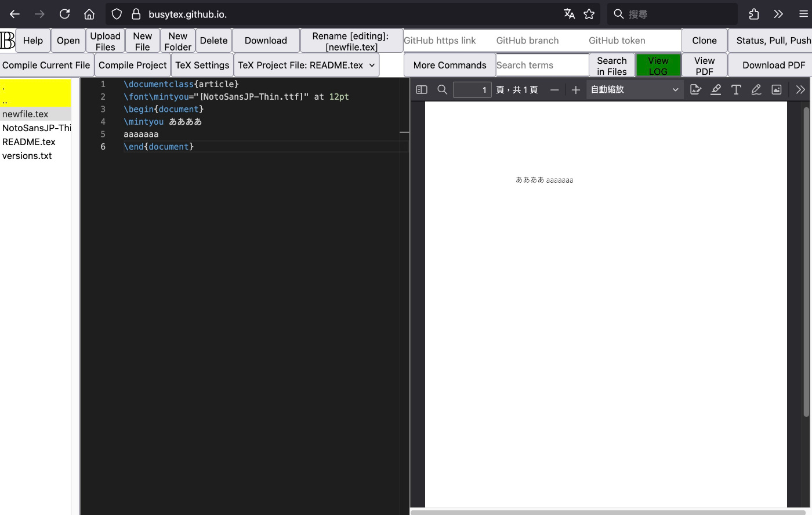The image size is (812, 515).
Task: Select the PDF add image tool
Action: [777, 89]
